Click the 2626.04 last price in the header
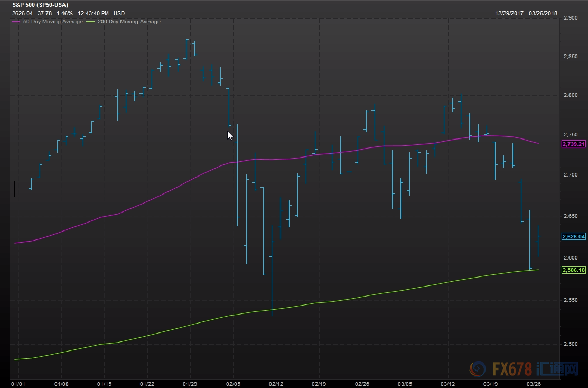The height and width of the screenshot is (388, 588). (x=23, y=13)
